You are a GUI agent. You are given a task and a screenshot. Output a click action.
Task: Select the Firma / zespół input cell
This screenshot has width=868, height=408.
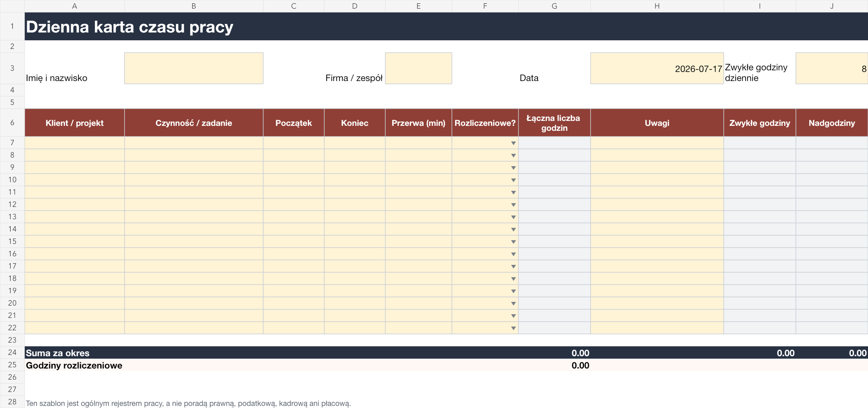point(418,68)
